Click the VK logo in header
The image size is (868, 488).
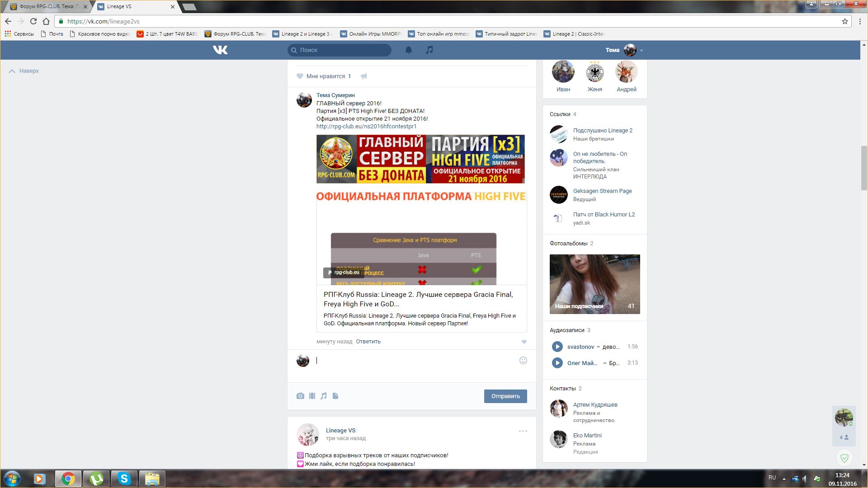pyautogui.click(x=220, y=50)
